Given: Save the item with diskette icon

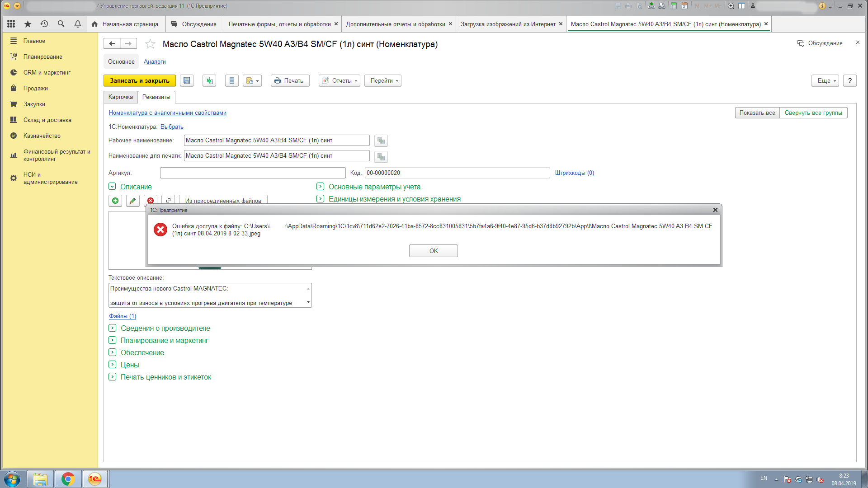Looking at the screenshot, I should click(187, 80).
